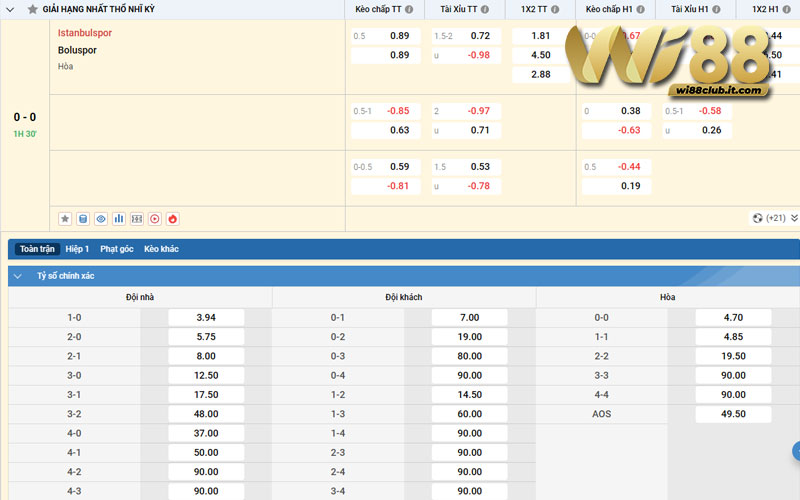Viewport: 800px width, 500px height.
Task: Pick the 0-0 draw odds 4.70
Action: coord(733,317)
